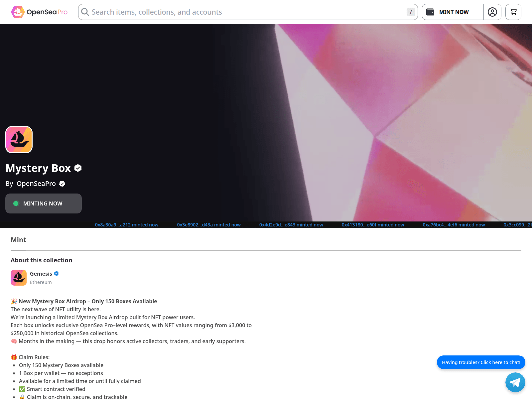Focus the search items input field

(248, 12)
